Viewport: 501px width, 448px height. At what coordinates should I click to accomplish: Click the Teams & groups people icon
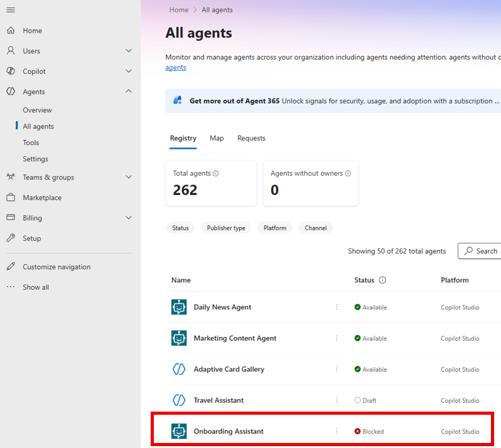(x=11, y=176)
